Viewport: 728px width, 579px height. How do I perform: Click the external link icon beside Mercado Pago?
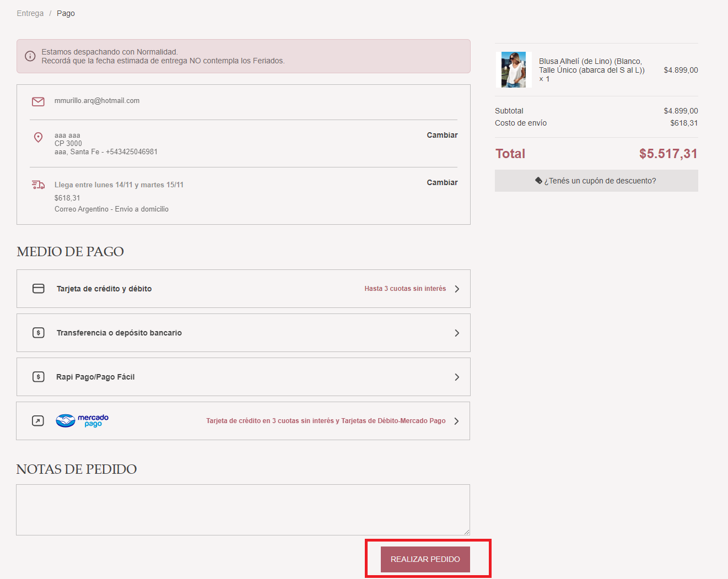tap(38, 421)
